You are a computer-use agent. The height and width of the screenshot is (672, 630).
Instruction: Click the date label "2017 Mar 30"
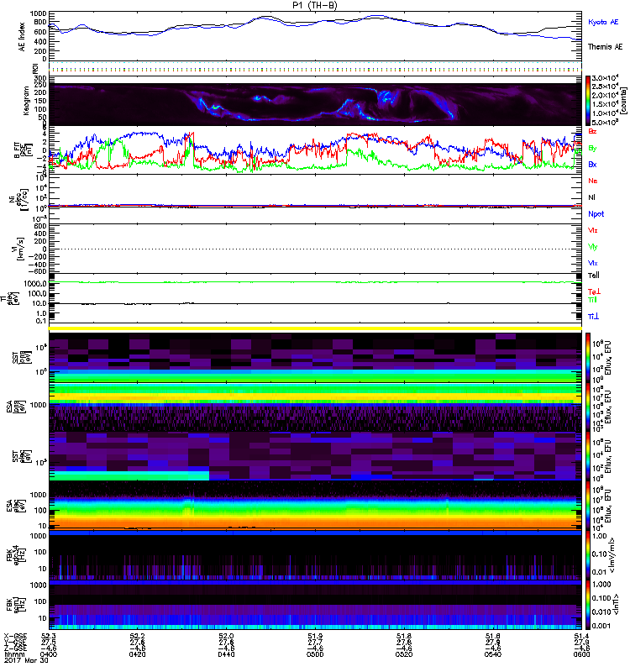point(27,660)
